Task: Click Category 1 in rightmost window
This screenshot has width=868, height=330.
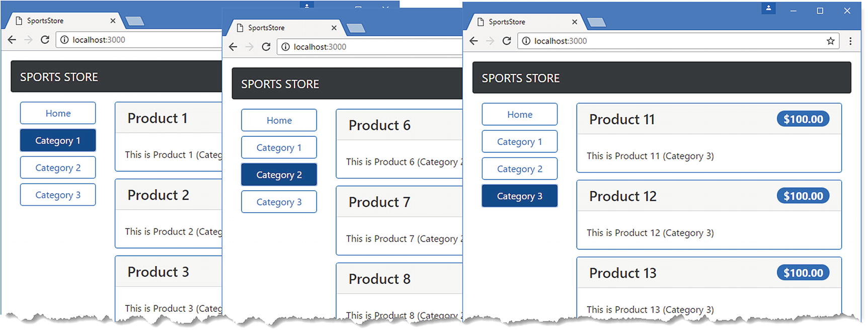Action: [519, 142]
